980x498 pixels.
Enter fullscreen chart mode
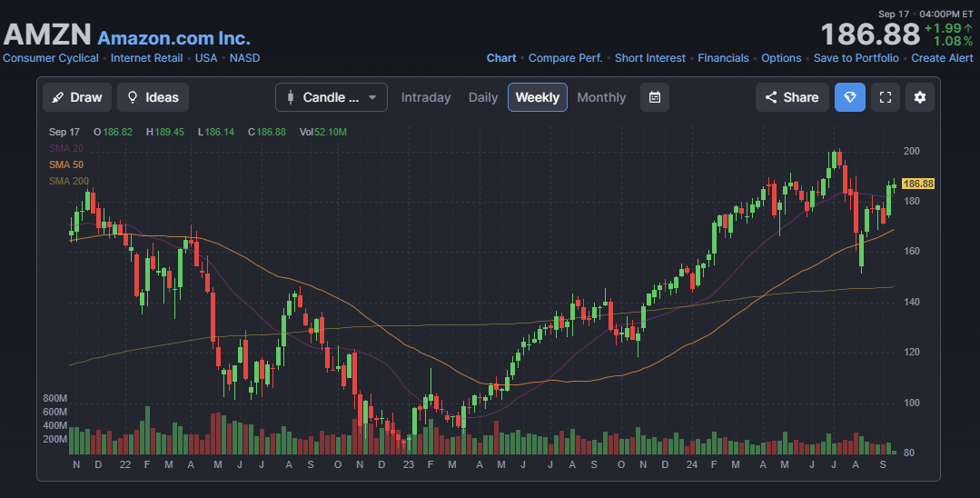coord(885,97)
